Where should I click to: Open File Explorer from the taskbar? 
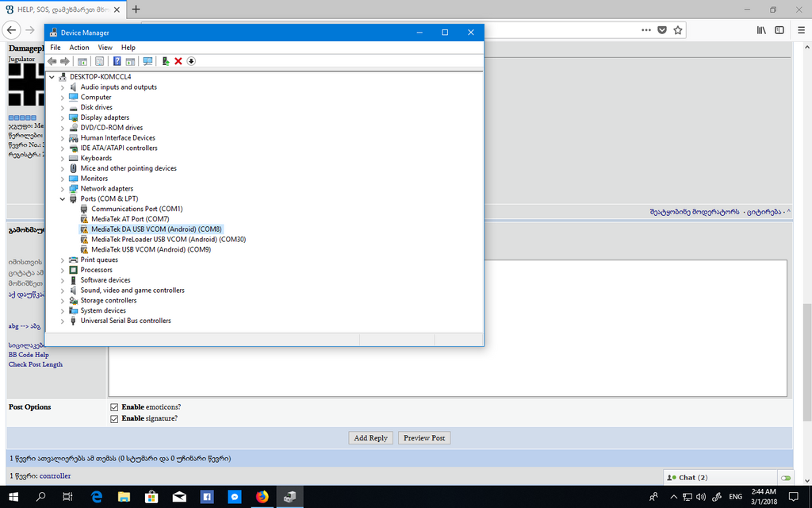point(124,497)
